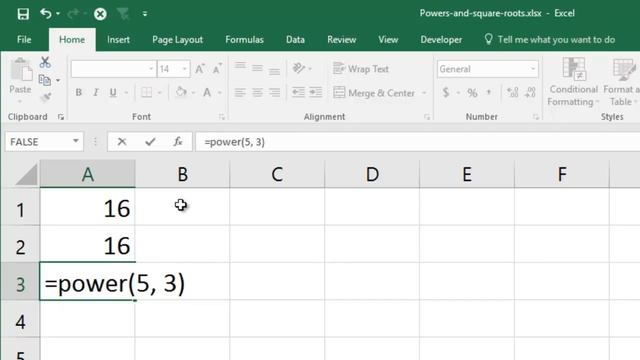640x360 pixels.
Task: Open the Name Box dropdown
Action: [x=76, y=142]
